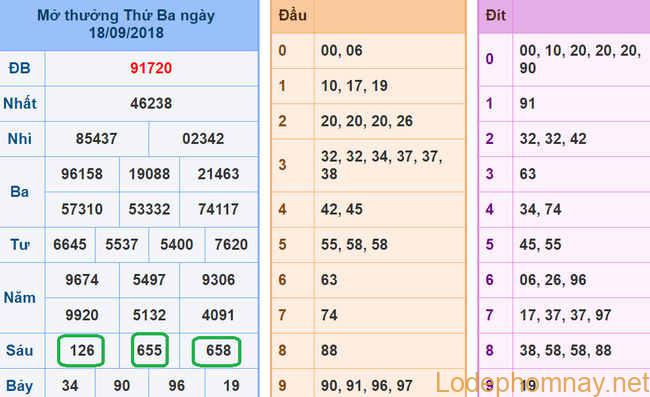Screen dimensions: 650x397
Task: Select the Nhì row label
Action: point(19,138)
